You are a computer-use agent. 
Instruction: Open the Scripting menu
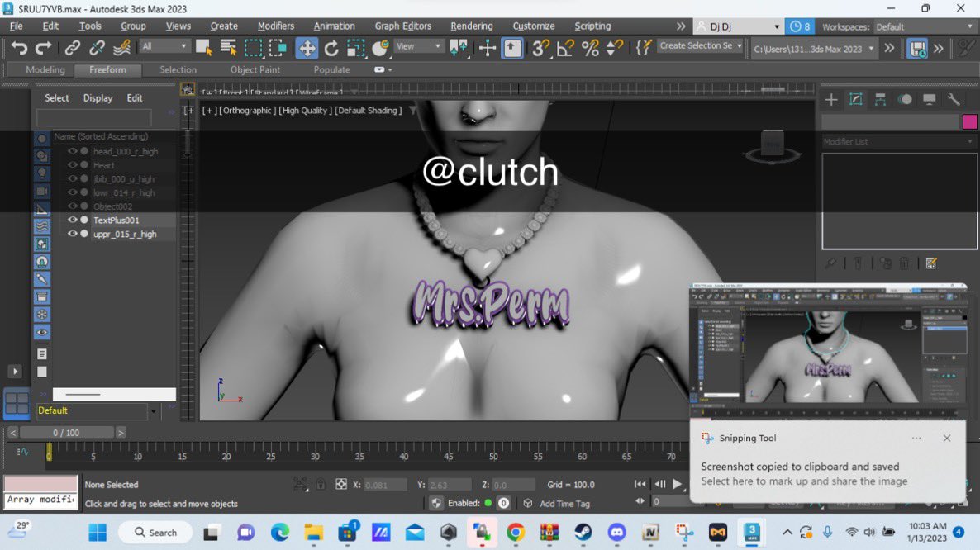pos(592,26)
